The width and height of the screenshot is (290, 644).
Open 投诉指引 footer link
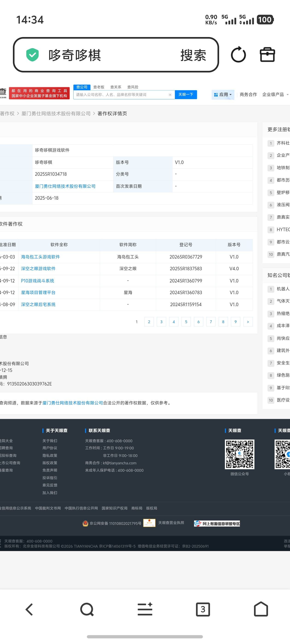pyautogui.click(x=50, y=478)
